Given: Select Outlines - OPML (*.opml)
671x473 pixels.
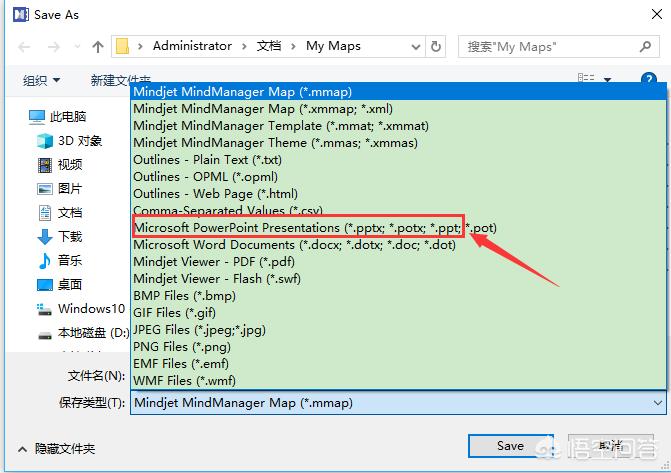Looking at the screenshot, I should [x=398, y=177].
